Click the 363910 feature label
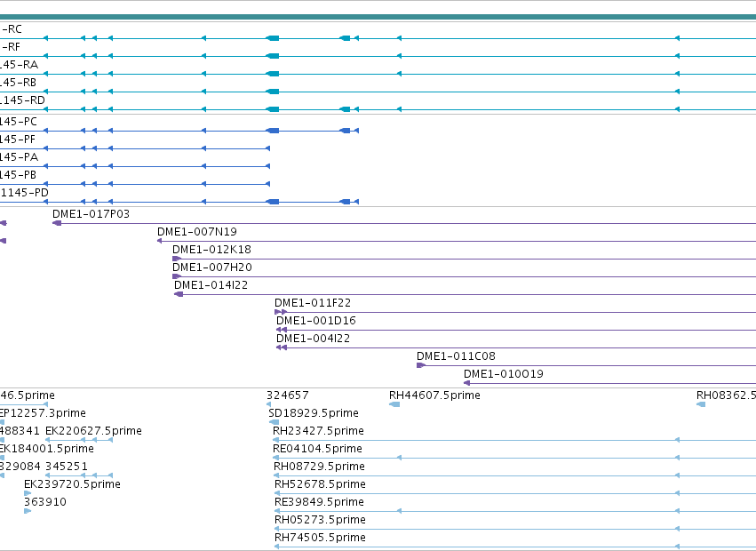Screen dimensions: 756x551 [x=45, y=502]
